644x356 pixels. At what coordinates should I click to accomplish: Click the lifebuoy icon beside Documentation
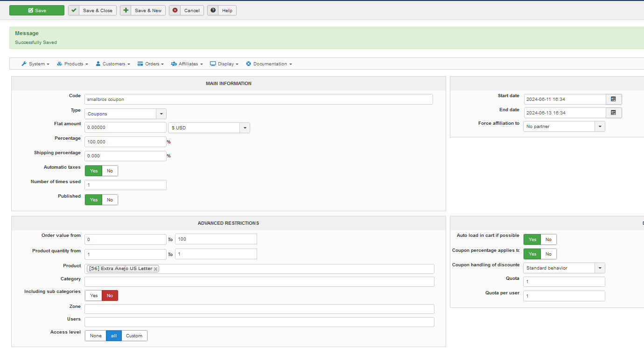click(249, 64)
